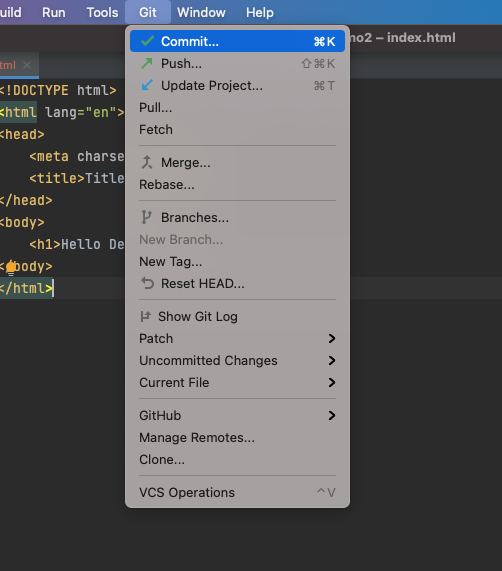Click the Show Git Log icon
The width and height of the screenshot is (502, 571).
click(x=146, y=316)
